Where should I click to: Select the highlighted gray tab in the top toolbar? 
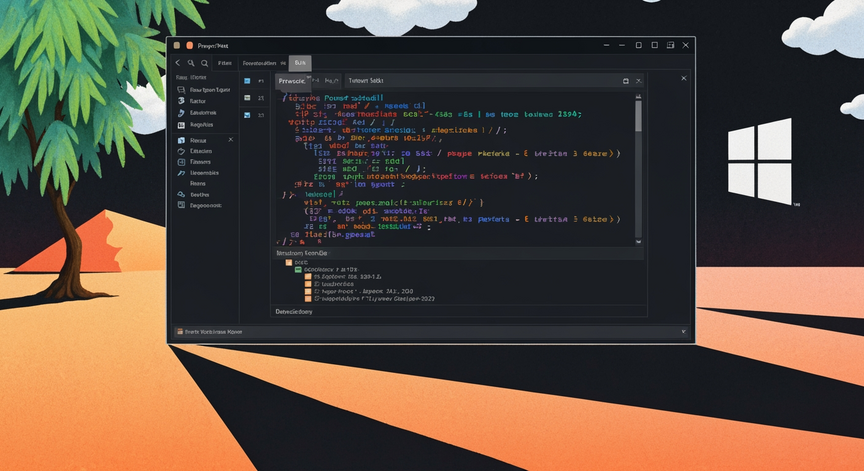tap(300, 63)
